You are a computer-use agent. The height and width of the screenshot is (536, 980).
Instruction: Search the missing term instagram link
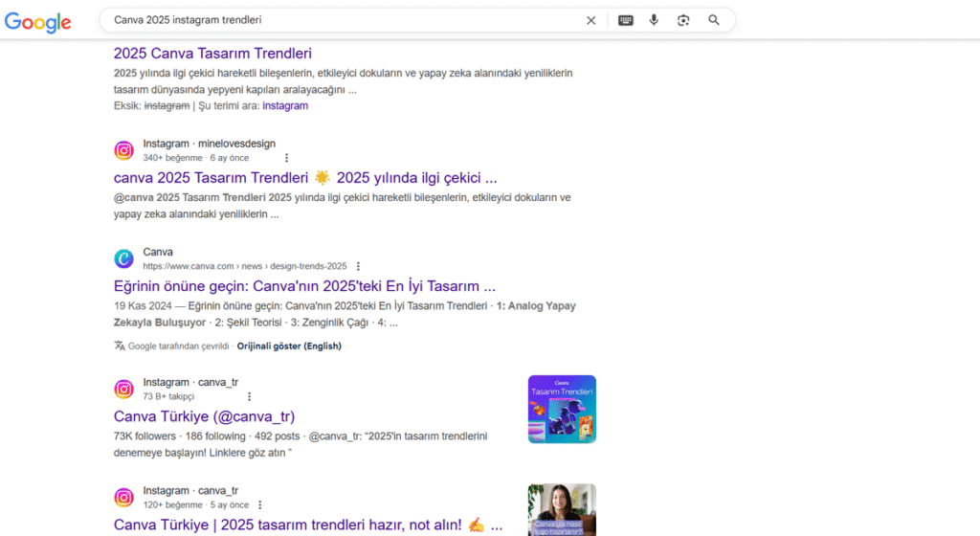coord(285,105)
